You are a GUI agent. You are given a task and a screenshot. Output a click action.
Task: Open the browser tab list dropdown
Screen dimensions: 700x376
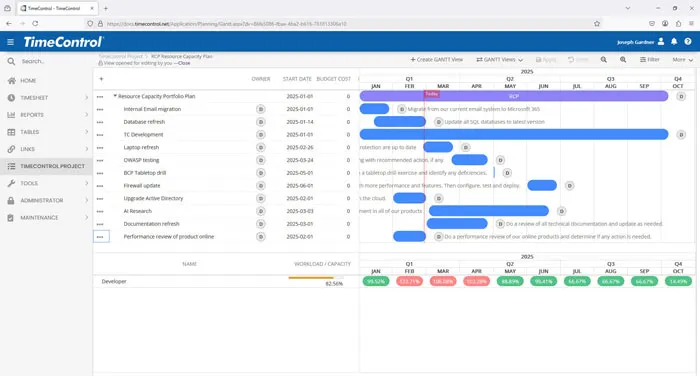(x=628, y=8)
